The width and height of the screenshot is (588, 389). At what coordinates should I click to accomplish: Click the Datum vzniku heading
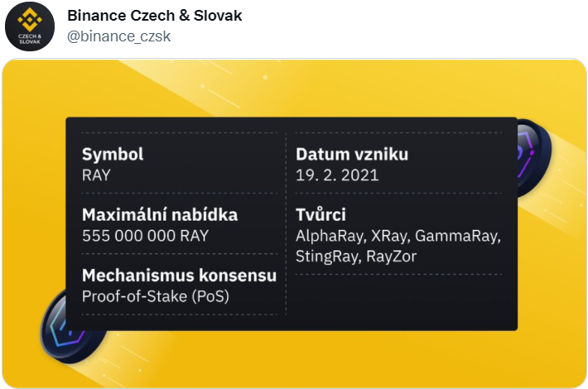tap(352, 154)
